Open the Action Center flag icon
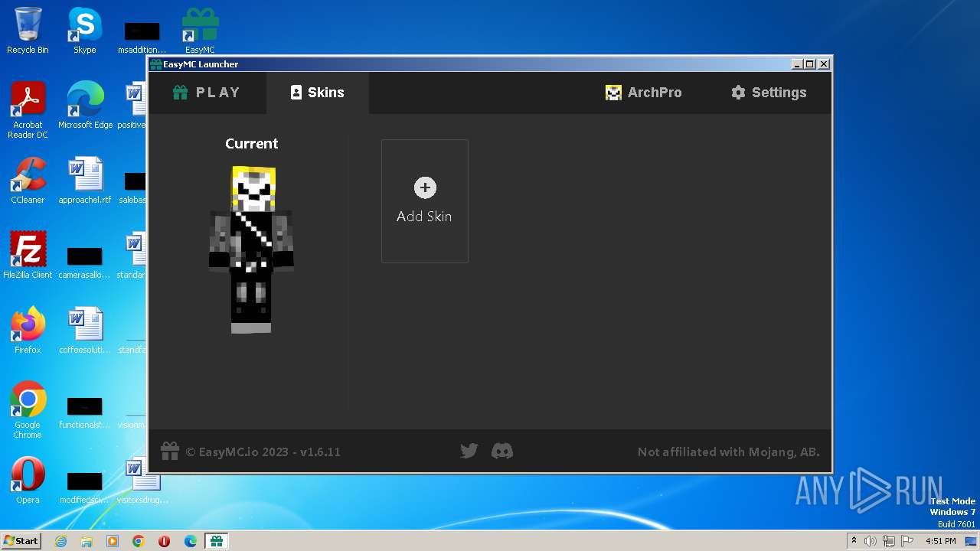980x551 pixels. click(907, 541)
